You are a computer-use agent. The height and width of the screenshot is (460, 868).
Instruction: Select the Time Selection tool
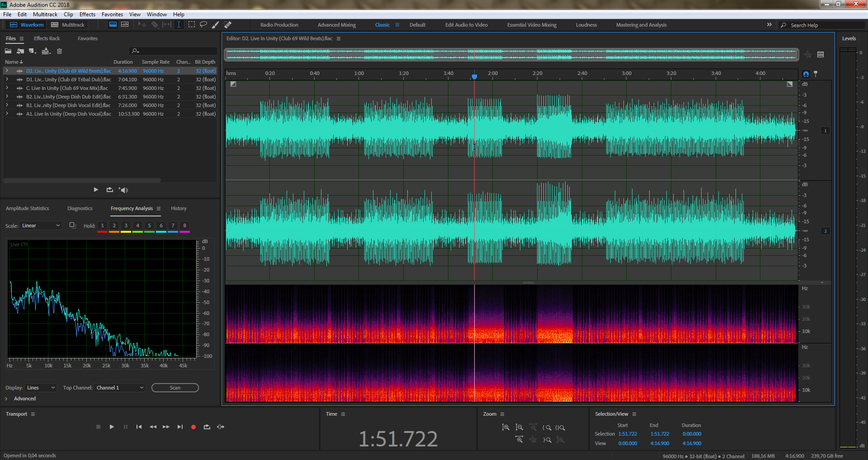(179, 25)
